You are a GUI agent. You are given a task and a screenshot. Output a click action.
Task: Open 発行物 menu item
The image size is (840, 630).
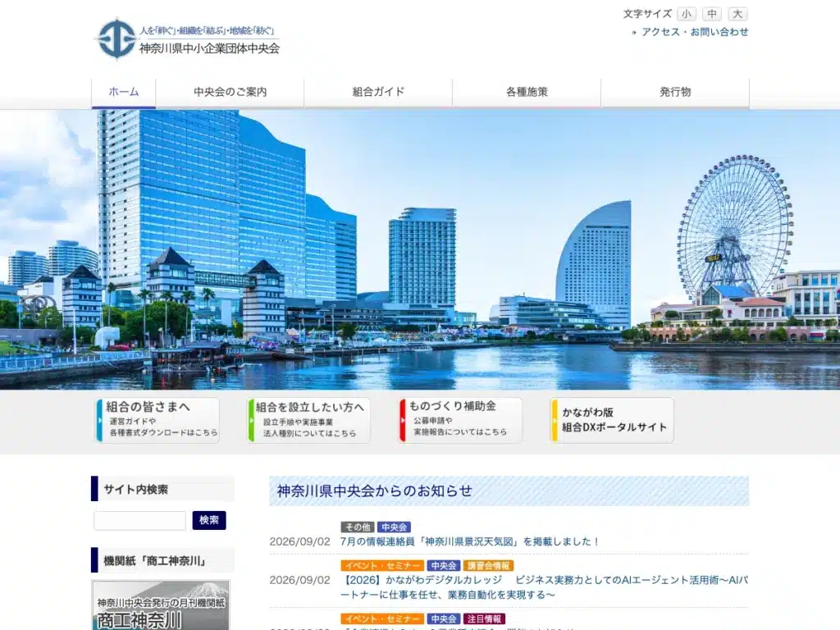pyautogui.click(x=675, y=92)
